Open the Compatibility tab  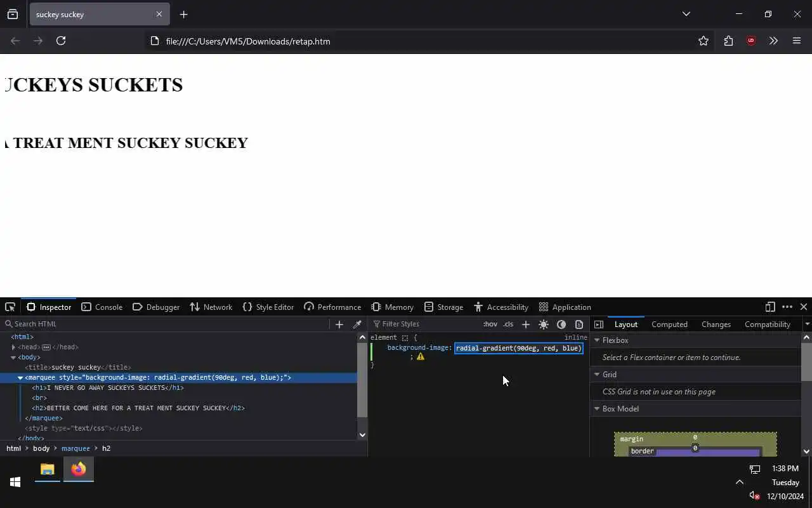(767, 324)
